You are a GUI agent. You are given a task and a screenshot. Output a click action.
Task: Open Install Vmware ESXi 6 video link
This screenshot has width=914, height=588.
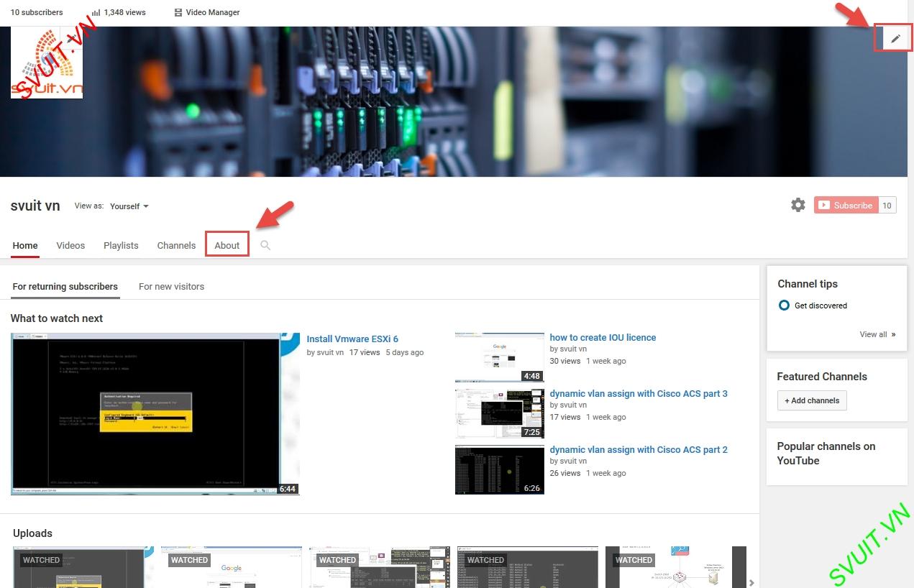click(x=352, y=339)
